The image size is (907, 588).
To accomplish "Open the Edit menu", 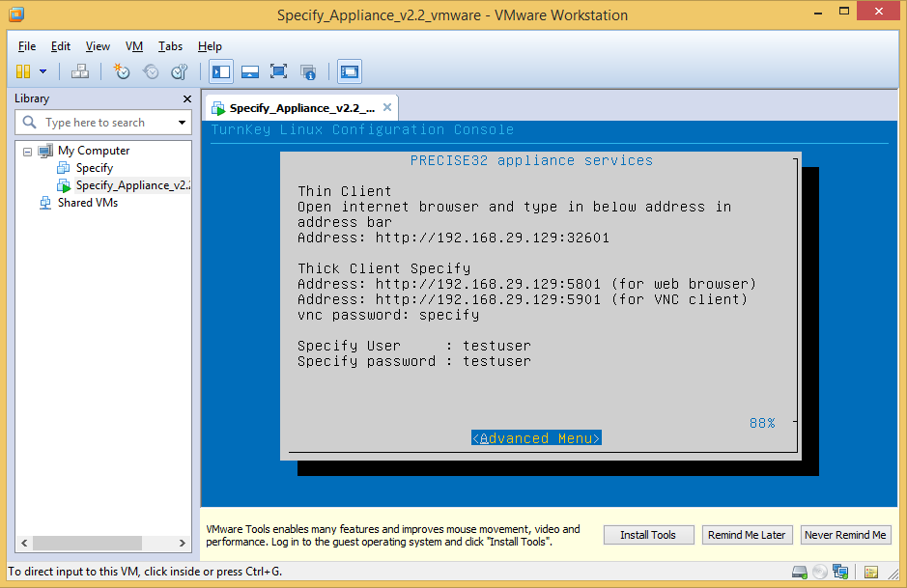I will pos(60,46).
